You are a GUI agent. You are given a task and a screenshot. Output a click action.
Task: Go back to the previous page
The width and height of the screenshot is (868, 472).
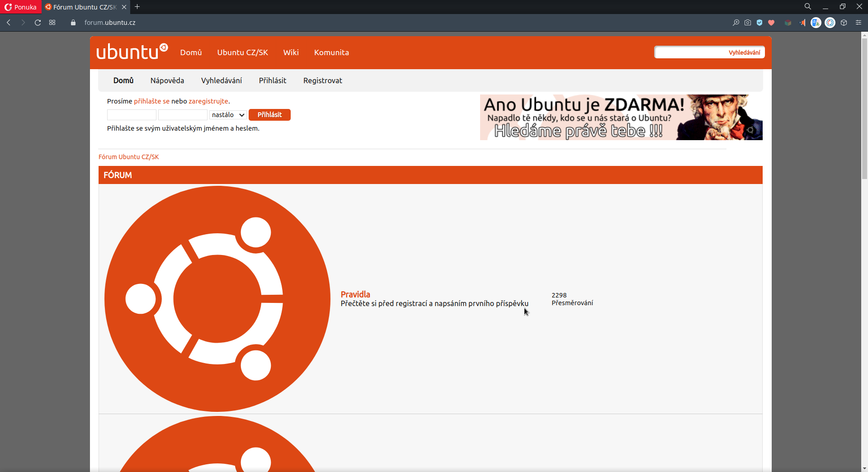pyautogui.click(x=9, y=23)
